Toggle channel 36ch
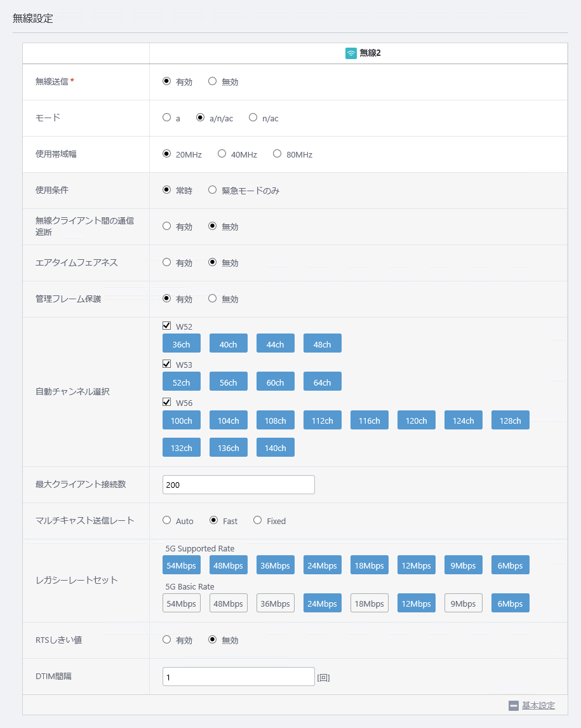This screenshot has height=728, width=581. (182, 344)
